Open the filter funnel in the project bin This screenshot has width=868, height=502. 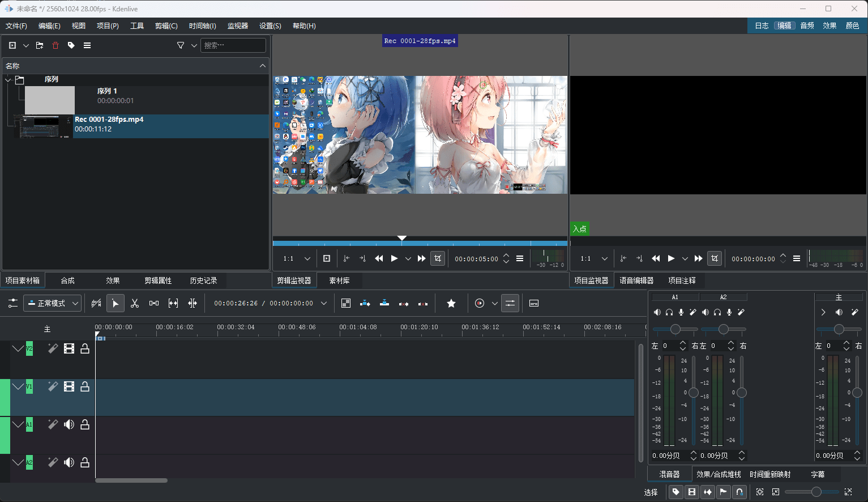coord(180,45)
